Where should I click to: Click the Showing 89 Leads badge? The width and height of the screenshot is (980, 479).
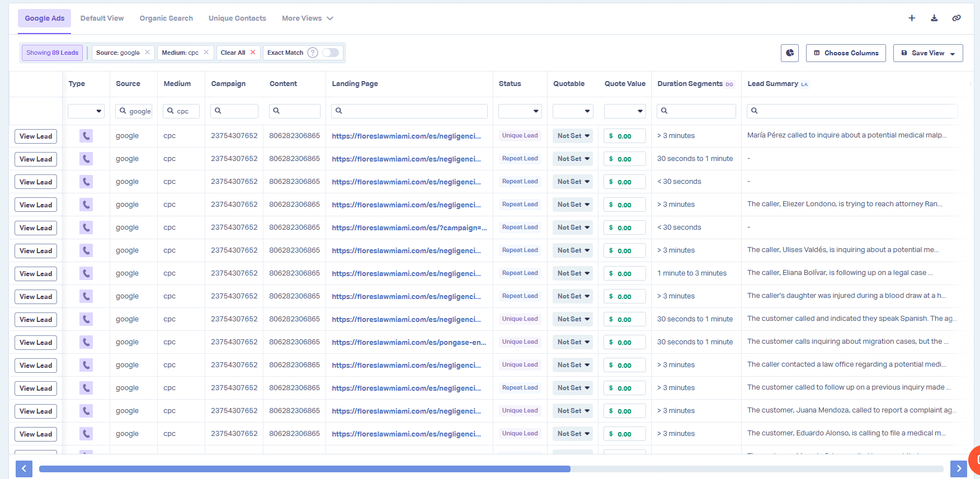coord(53,53)
